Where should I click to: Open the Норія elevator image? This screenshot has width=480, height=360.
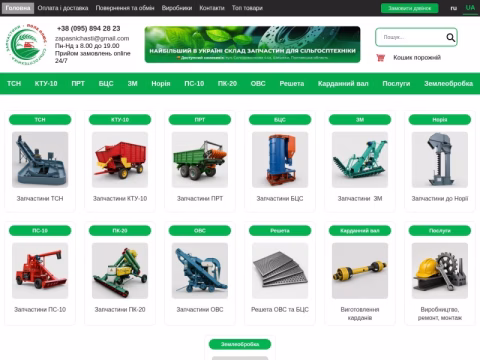[440, 160]
